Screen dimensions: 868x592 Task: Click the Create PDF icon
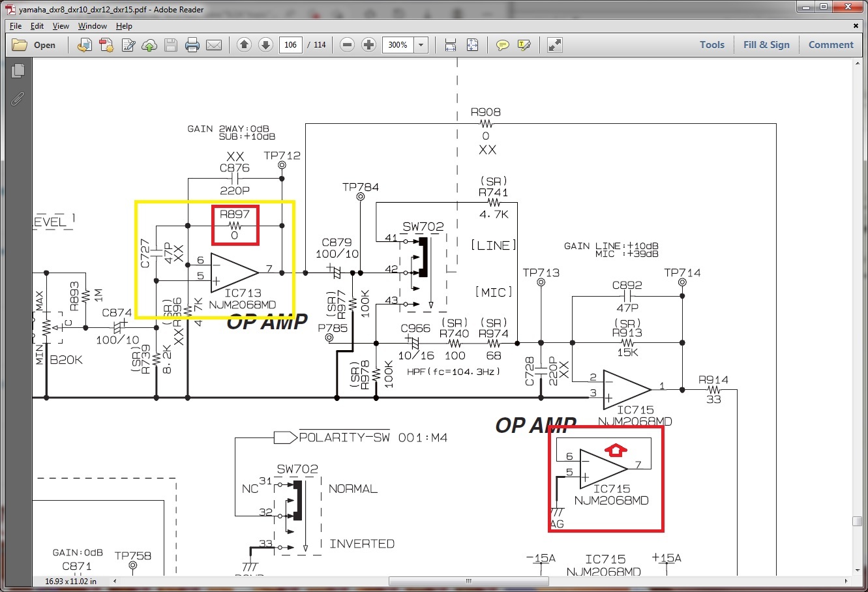click(x=106, y=45)
